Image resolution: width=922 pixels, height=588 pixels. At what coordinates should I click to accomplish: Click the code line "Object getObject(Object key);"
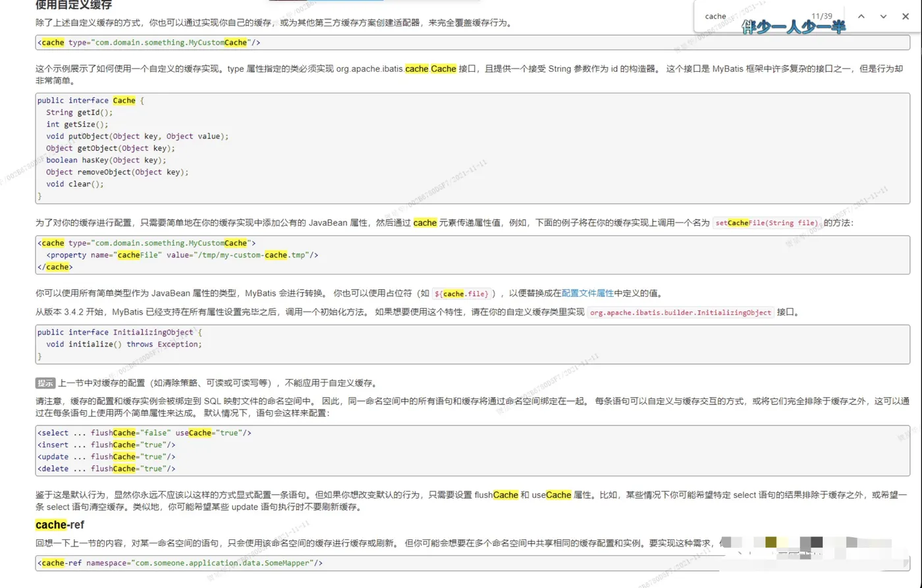point(111,148)
